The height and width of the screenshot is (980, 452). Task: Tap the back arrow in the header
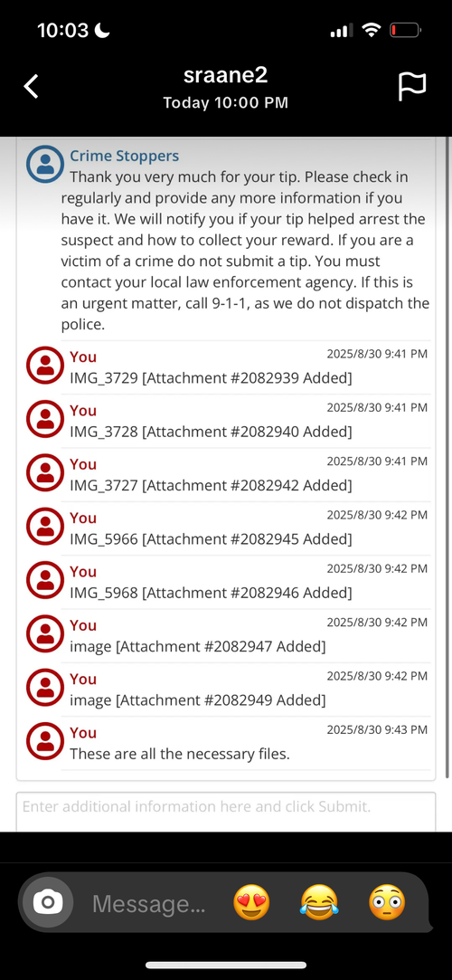click(32, 86)
